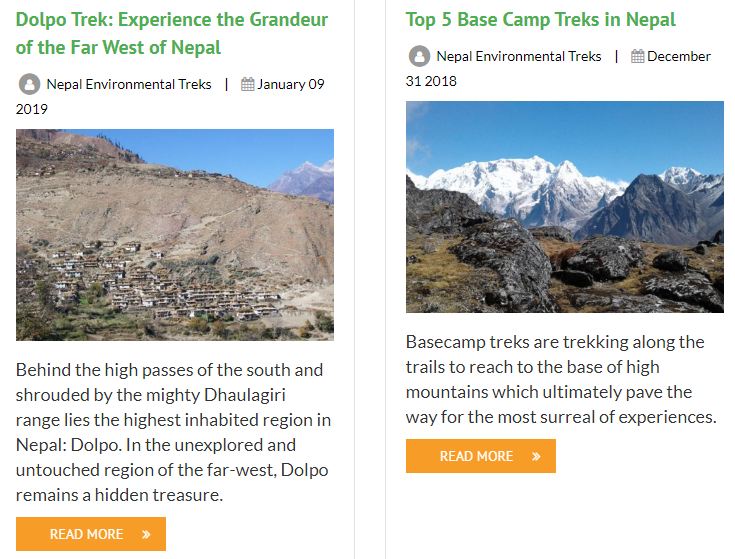
Task: Click the double-chevron icon under the Dolpo excerpt
Action: [x=146, y=534]
